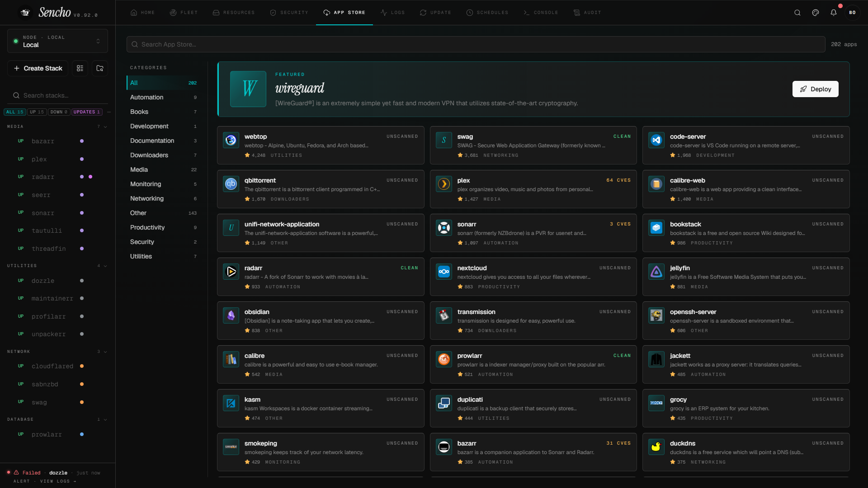Click the code-server app icon
Viewport: 868px width, 488px height.
pyautogui.click(x=656, y=140)
